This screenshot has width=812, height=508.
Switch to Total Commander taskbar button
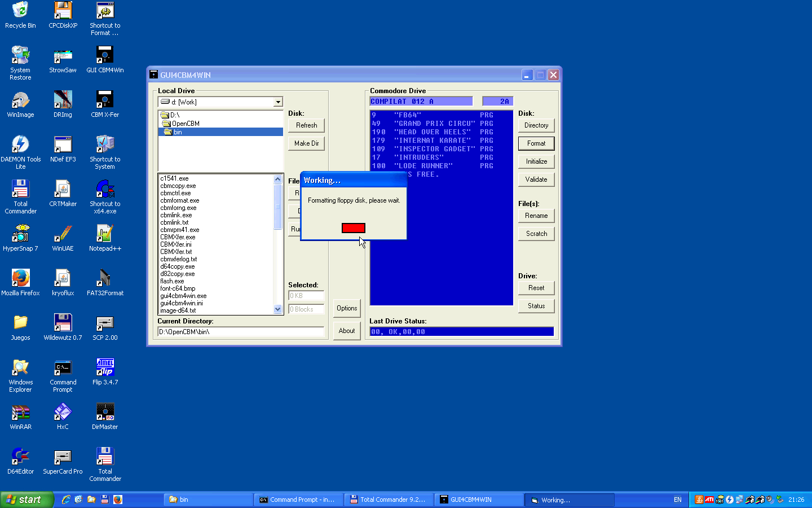click(389, 500)
